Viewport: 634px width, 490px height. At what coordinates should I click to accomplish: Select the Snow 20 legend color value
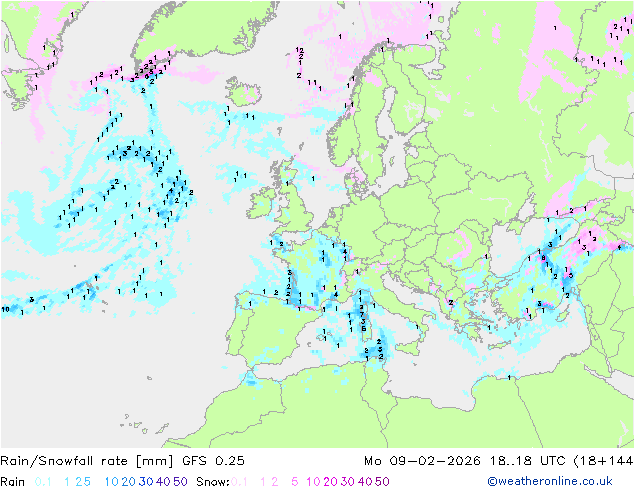[x=330, y=482]
